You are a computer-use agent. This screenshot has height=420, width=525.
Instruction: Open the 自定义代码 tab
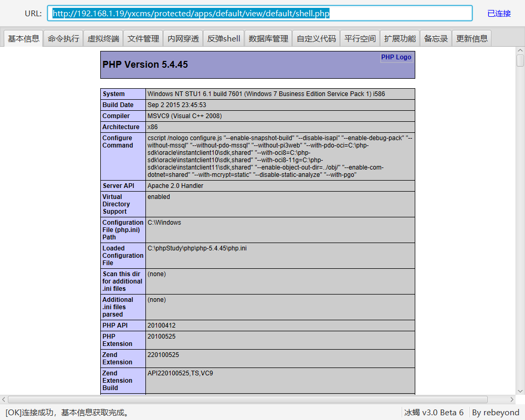coord(316,38)
